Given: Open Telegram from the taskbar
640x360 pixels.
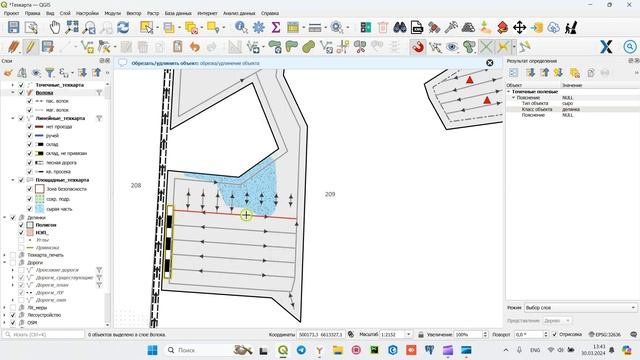Looking at the screenshot, I should [x=301, y=350].
